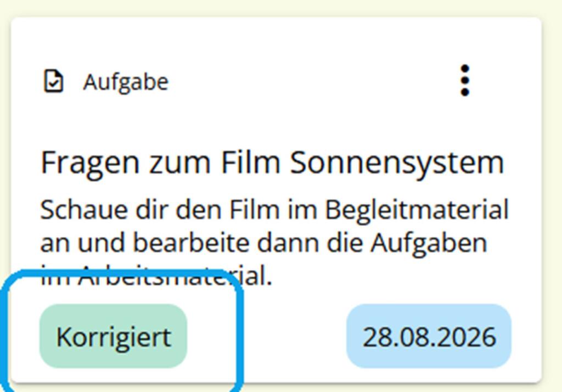Select the Aufgabe type label
Image resolution: width=562 pixels, height=392 pixels.
pos(126,82)
